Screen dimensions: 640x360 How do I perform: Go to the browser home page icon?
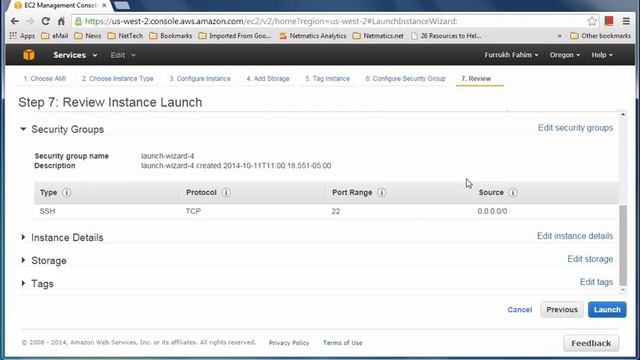pyautogui.click(x=61, y=21)
